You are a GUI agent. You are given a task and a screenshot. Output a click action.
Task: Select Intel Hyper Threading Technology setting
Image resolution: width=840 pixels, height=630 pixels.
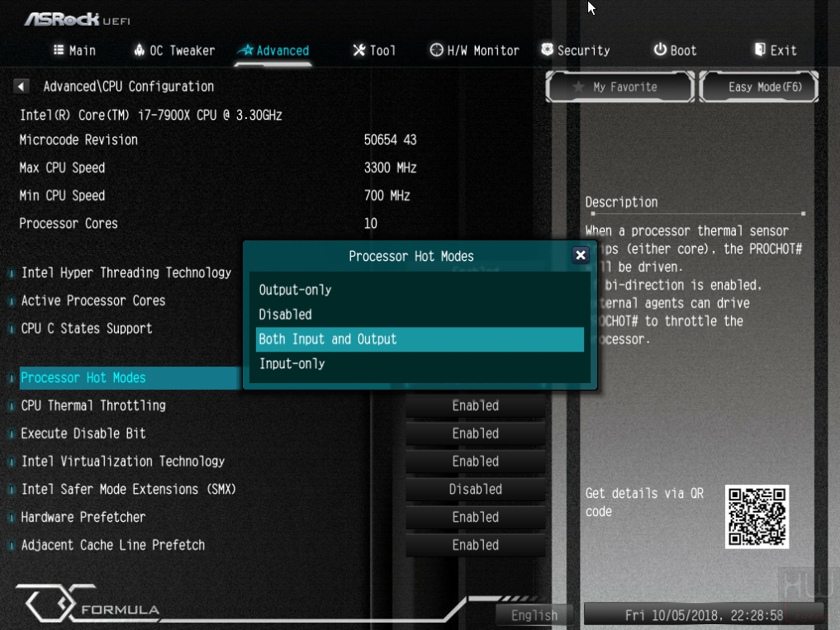click(126, 272)
